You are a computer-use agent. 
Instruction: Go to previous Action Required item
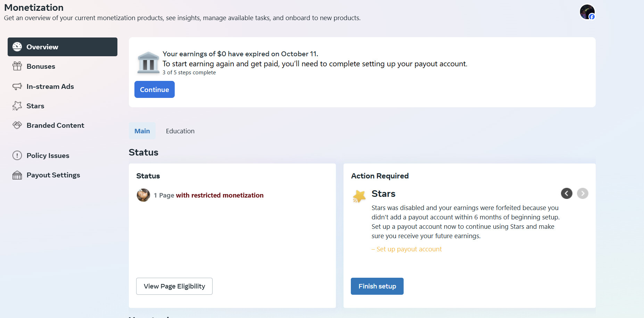566,193
